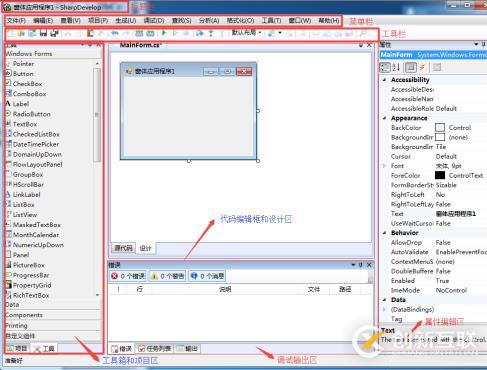Switch to the 项目 projects tab

(x=18, y=348)
